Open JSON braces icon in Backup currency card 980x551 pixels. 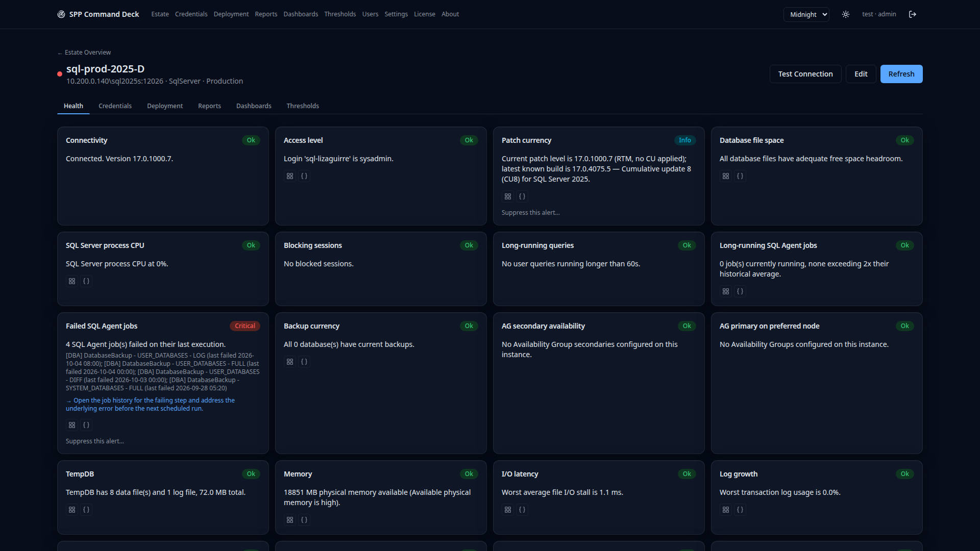[x=304, y=362]
